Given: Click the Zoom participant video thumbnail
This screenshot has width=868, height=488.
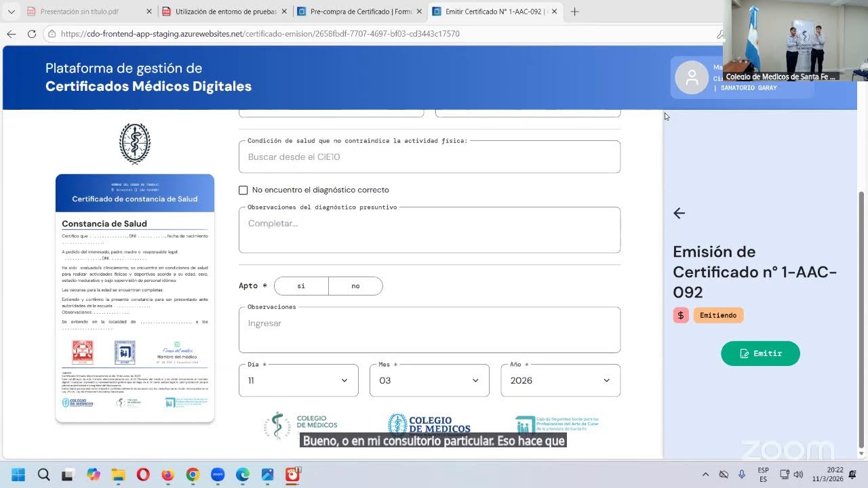Looking at the screenshot, I should tap(795, 41).
